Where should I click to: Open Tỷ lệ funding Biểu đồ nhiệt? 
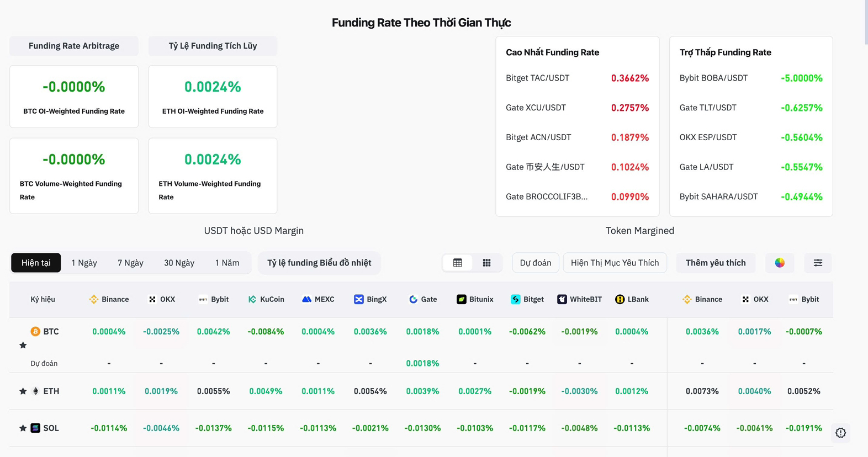point(319,263)
